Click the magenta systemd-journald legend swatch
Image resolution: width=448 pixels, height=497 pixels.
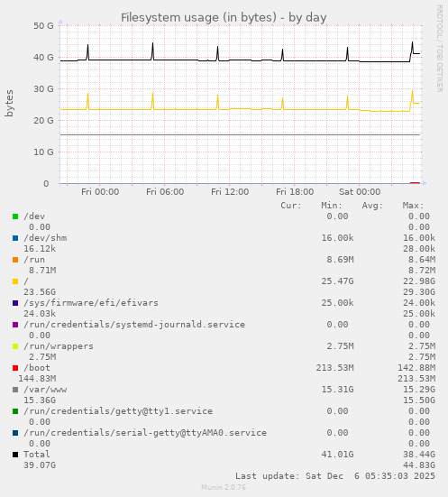pos(15,325)
